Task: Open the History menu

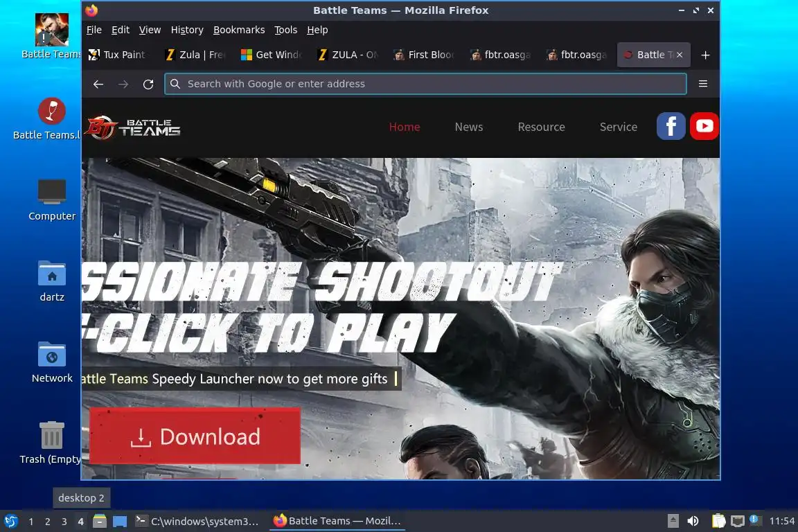Action: (x=187, y=30)
